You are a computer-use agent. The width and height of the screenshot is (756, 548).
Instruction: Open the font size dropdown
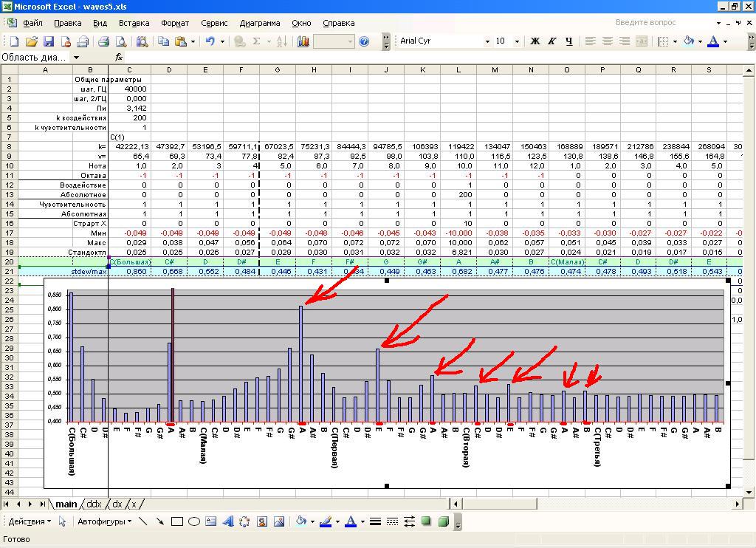[517, 41]
